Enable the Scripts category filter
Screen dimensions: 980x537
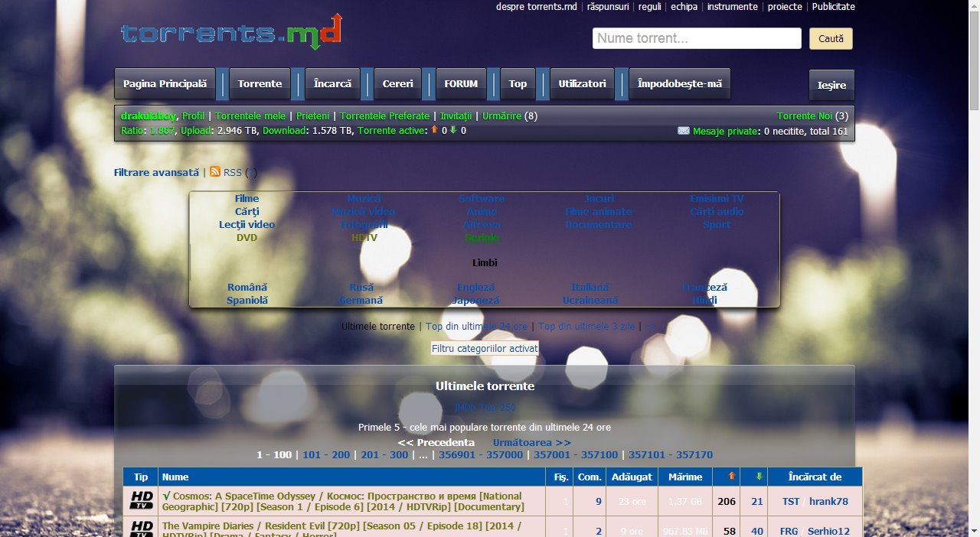click(481, 237)
